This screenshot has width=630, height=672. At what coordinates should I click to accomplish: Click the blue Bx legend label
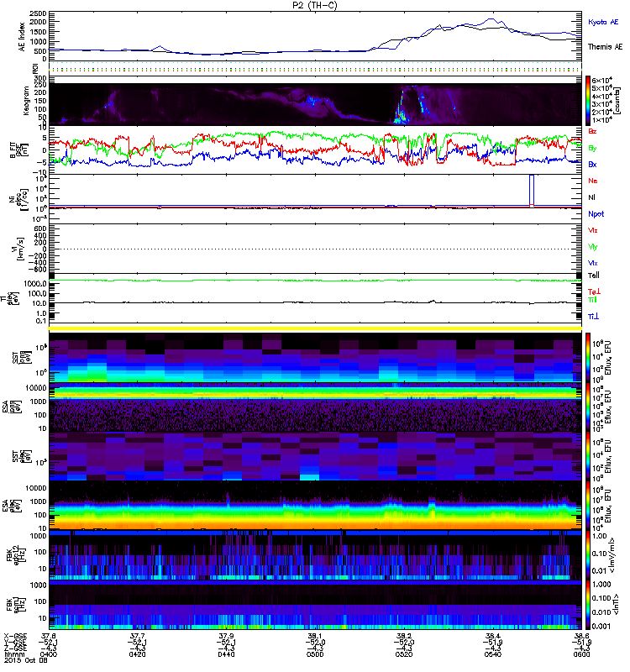coord(592,164)
